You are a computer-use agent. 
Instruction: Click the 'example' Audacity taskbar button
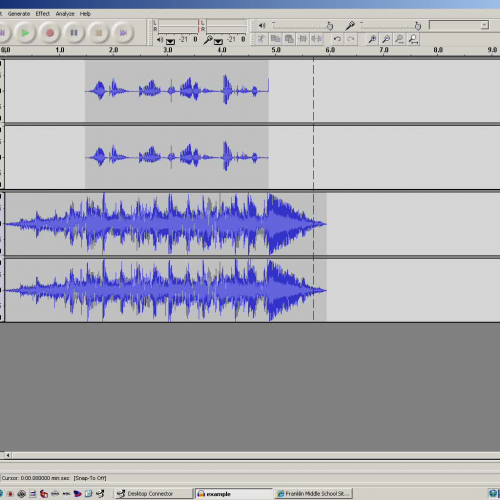coord(234,494)
